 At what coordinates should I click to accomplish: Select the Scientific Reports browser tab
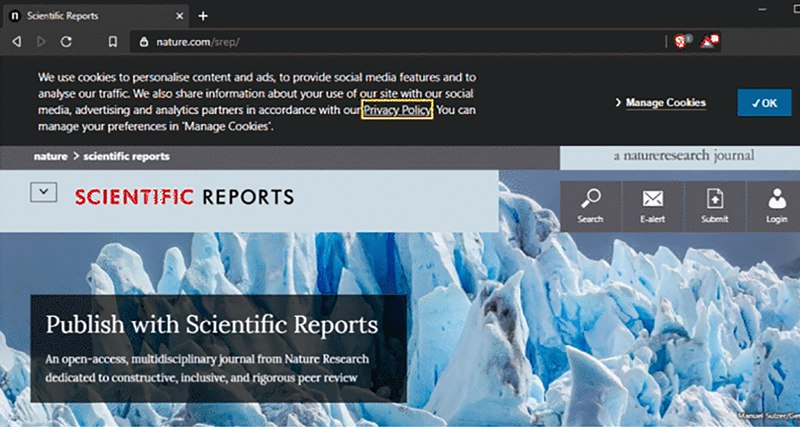[96, 16]
